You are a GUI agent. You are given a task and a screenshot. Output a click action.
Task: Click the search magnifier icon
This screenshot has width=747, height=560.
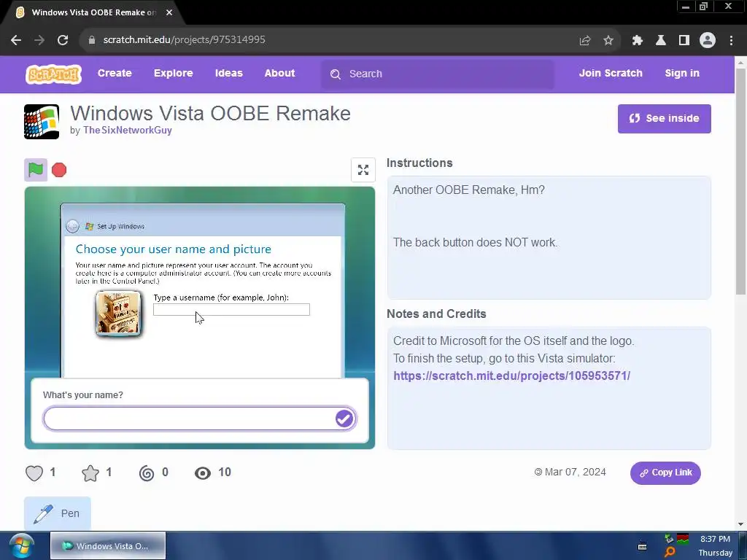[336, 74]
